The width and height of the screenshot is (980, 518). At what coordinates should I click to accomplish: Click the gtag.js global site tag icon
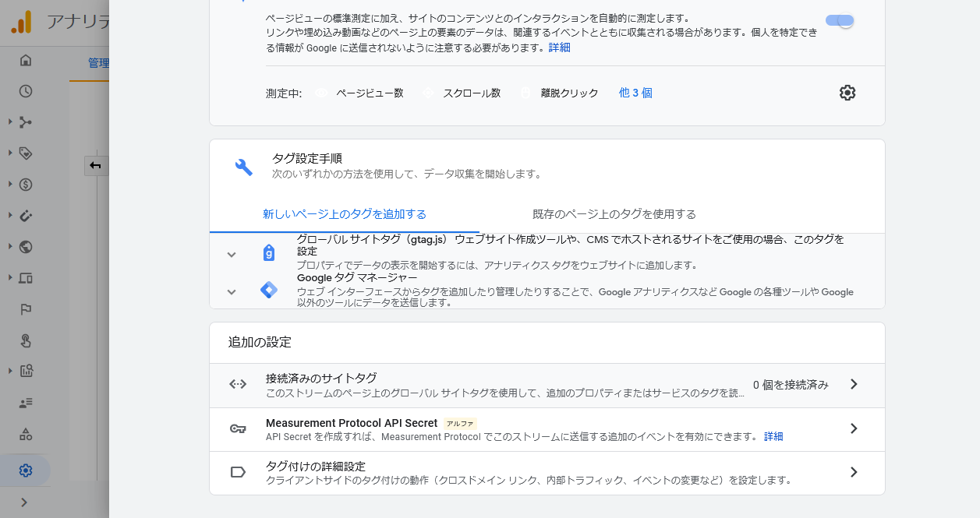click(x=269, y=252)
